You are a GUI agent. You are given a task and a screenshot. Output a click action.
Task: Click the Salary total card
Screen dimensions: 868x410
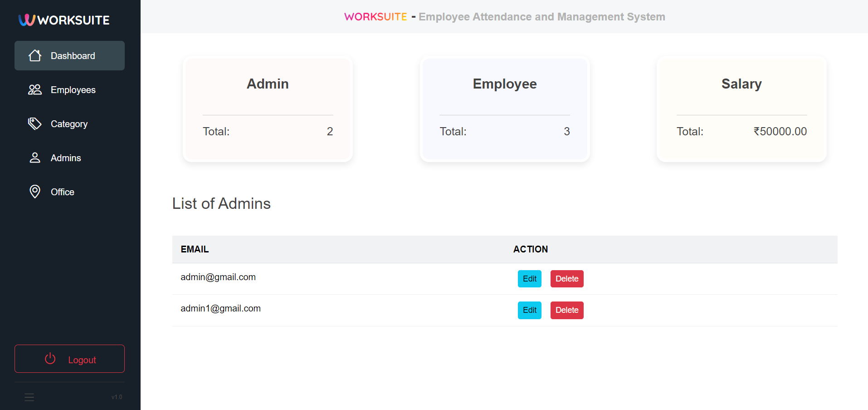tap(741, 109)
